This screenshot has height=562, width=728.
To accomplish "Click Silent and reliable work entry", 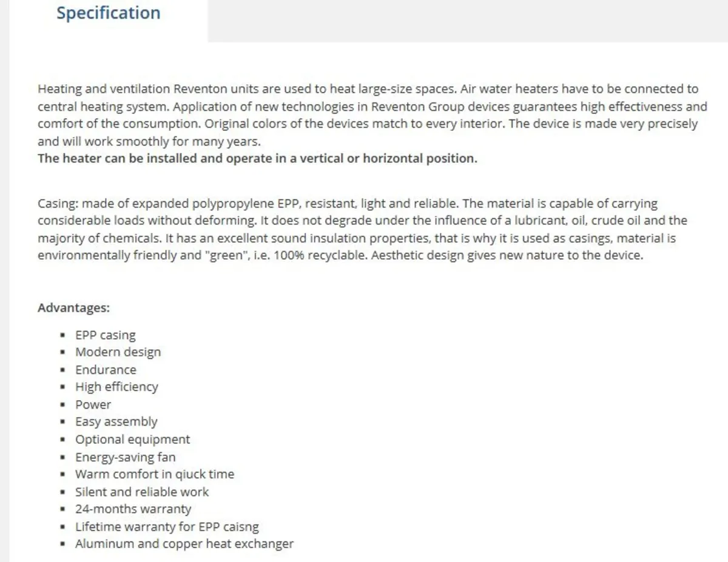I will pyautogui.click(x=141, y=492).
